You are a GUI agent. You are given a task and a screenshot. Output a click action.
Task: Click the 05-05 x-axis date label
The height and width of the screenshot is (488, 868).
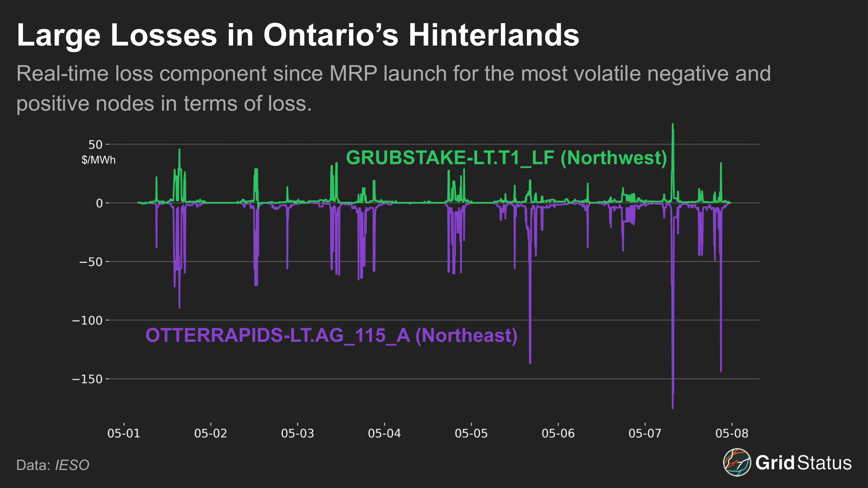point(471,433)
